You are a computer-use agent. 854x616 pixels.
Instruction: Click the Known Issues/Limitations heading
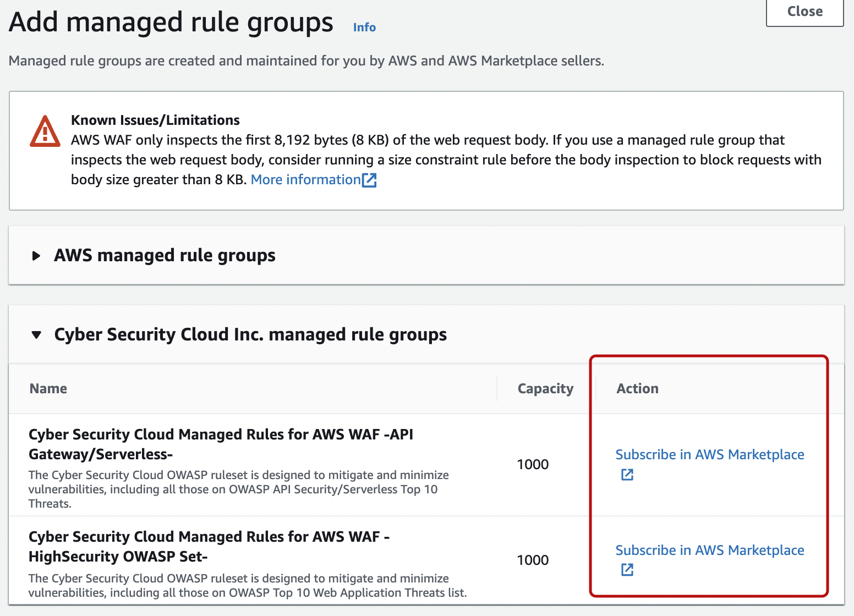point(155,120)
